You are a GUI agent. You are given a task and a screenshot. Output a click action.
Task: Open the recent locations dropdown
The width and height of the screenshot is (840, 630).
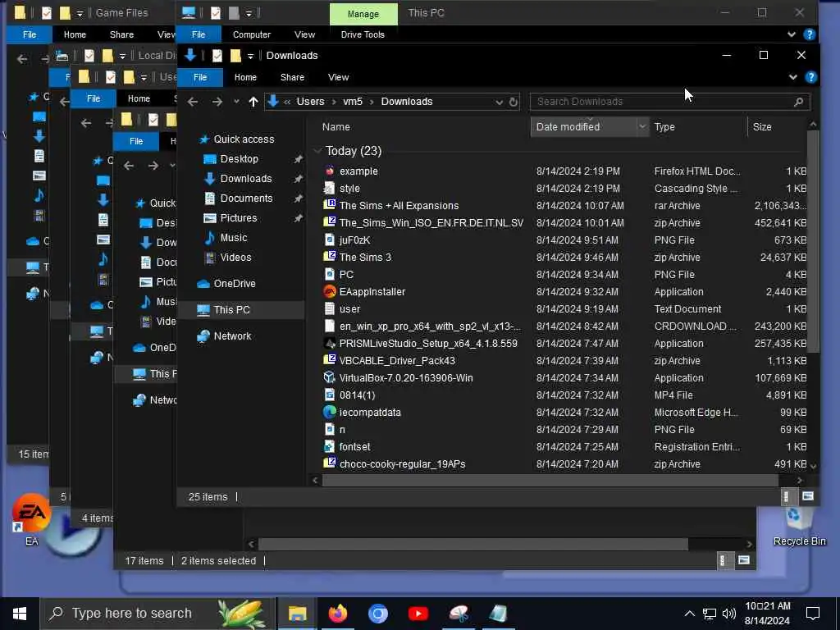tap(236, 101)
